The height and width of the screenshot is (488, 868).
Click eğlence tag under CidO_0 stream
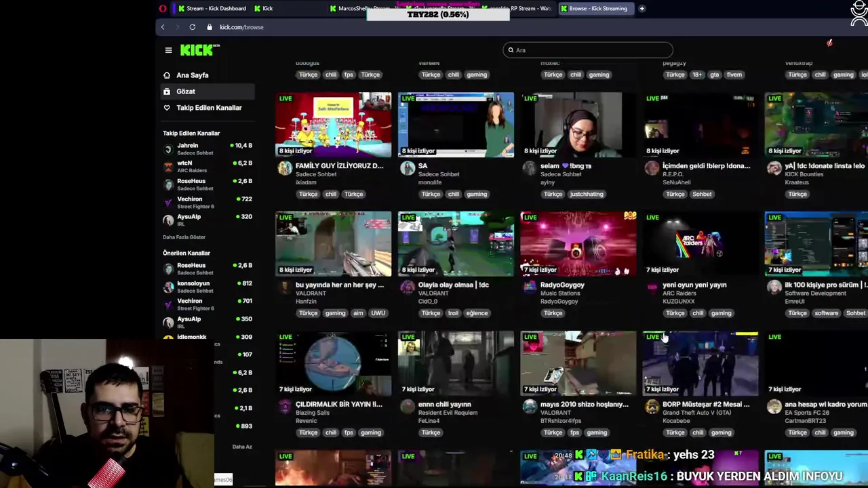click(477, 313)
